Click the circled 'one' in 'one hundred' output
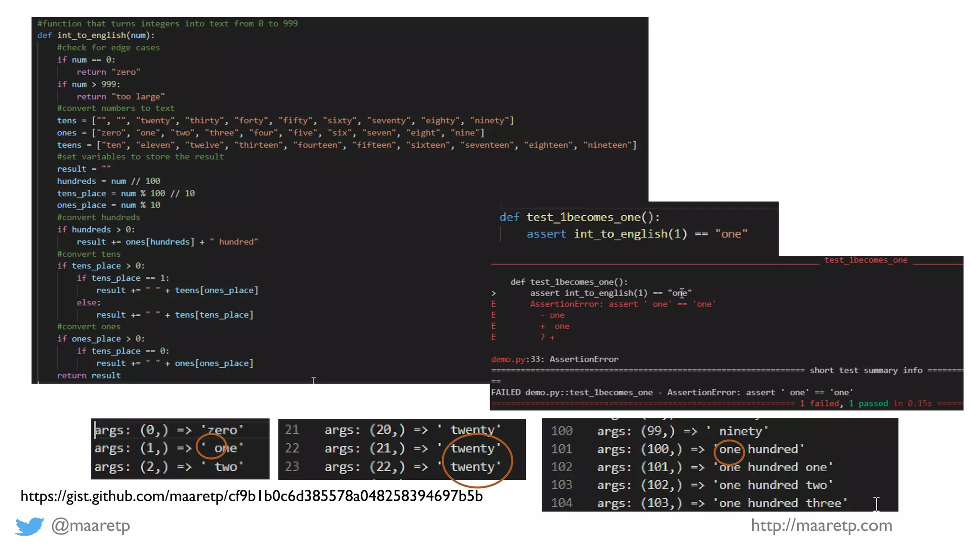This screenshot has height=551, width=980. (730, 450)
